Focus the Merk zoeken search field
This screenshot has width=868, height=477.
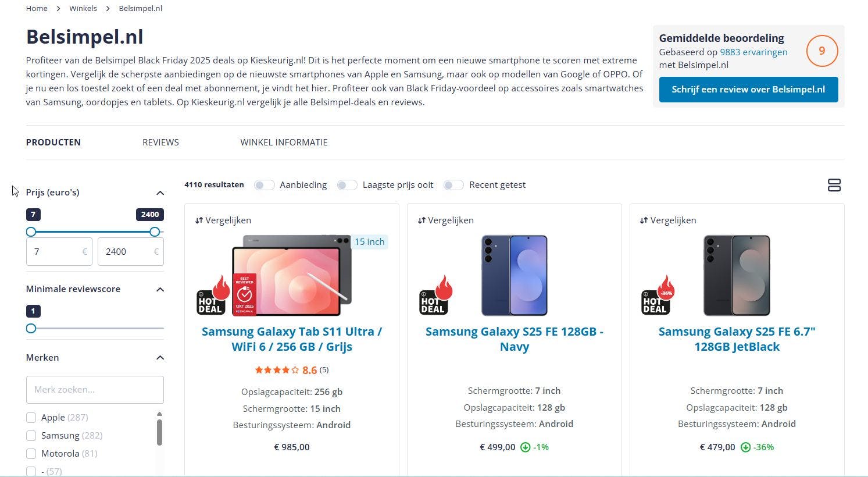[95, 390]
